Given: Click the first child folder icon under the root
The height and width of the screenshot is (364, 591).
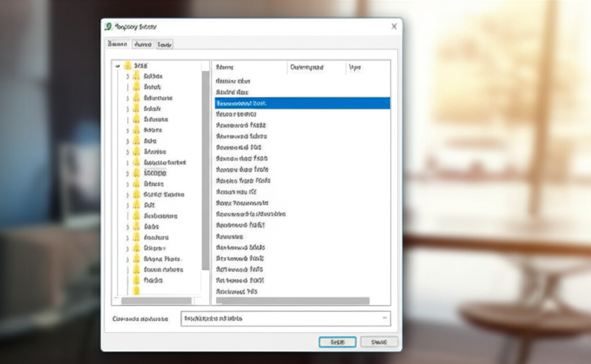Looking at the screenshot, I should point(136,76).
